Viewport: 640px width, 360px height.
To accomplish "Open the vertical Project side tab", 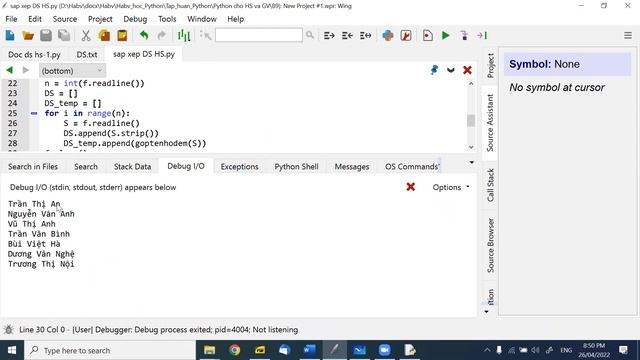I will click(x=490, y=66).
